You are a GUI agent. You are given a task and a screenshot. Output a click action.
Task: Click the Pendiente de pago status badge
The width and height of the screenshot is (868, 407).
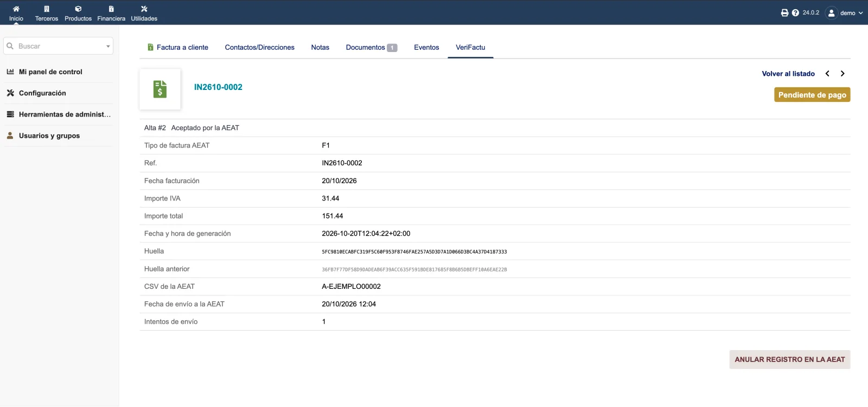(812, 95)
